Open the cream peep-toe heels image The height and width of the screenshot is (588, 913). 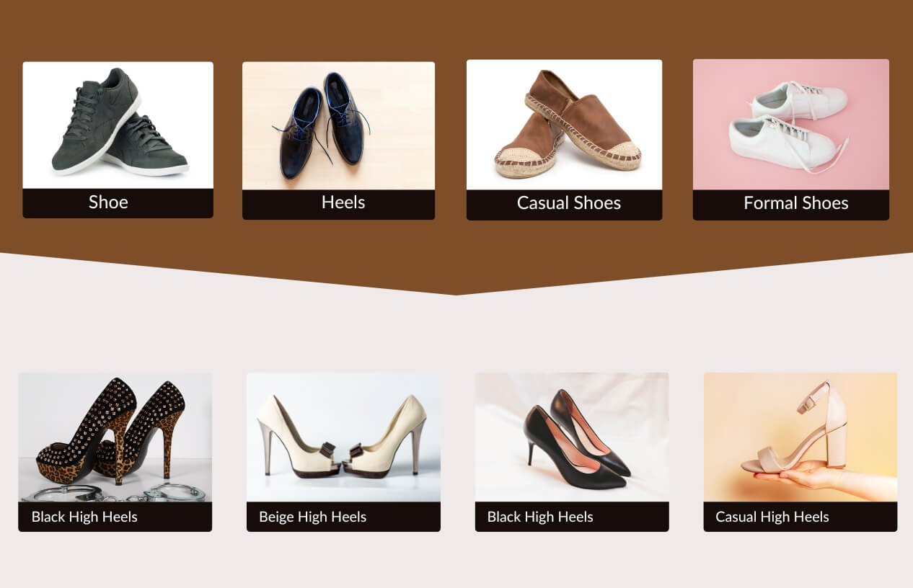pyautogui.click(x=343, y=436)
